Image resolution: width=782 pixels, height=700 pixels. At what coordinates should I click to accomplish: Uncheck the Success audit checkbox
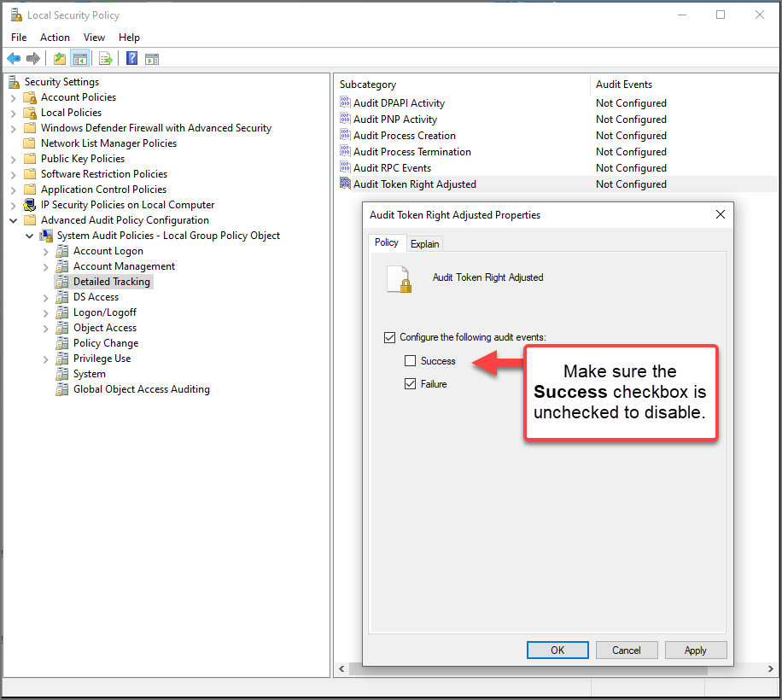coord(410,360)
